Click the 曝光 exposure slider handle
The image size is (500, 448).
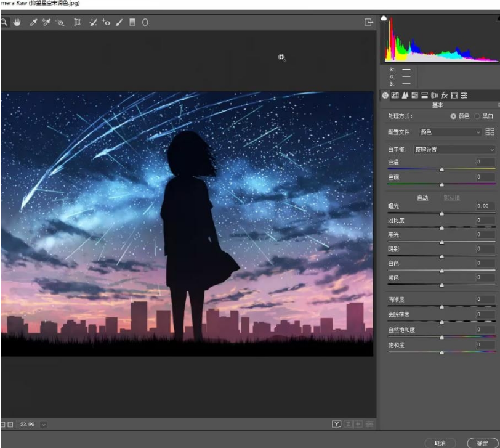tap(442, 213)
